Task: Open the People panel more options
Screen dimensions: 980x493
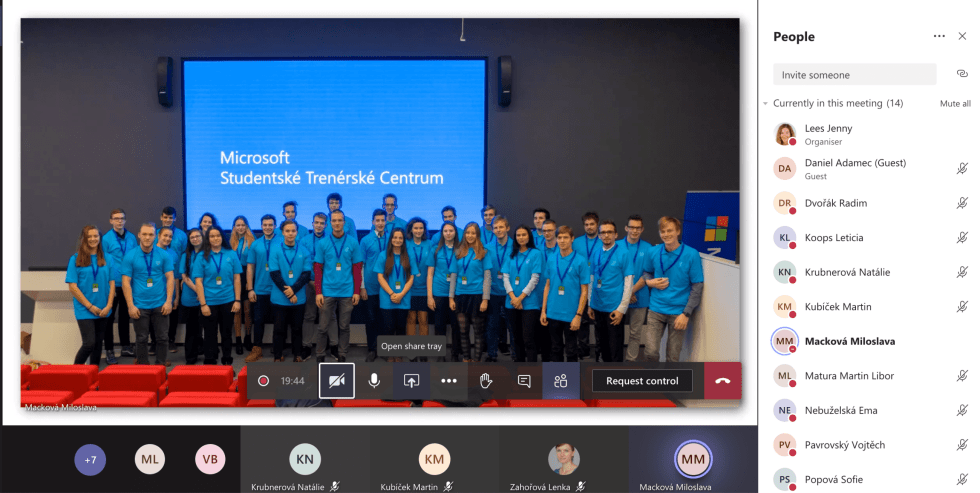Action: tap(939, 36)
